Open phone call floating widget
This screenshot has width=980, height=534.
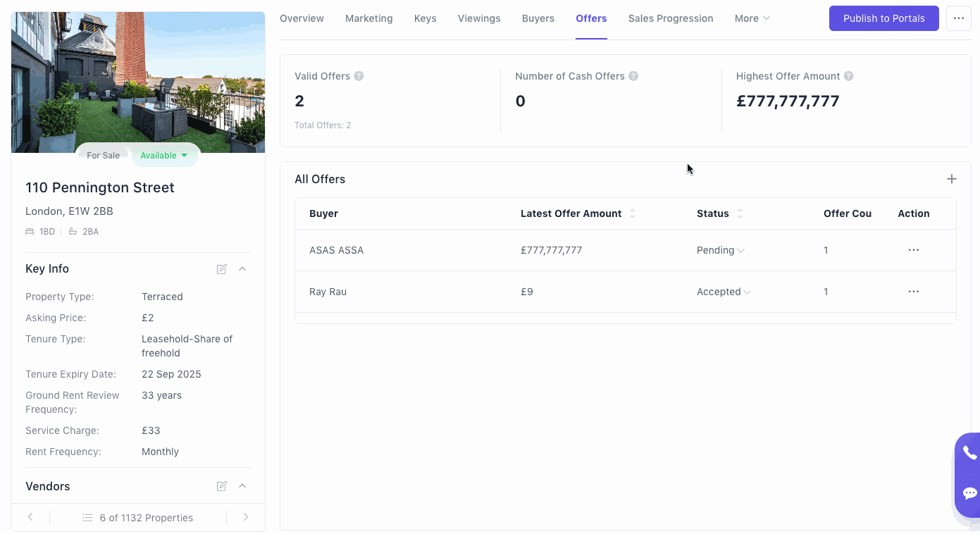tap(969, 453)
